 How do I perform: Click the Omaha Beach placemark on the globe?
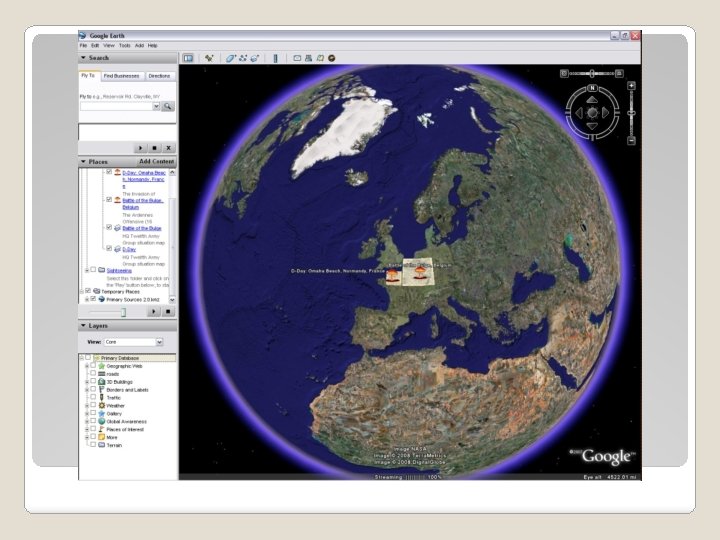[393, 276]
